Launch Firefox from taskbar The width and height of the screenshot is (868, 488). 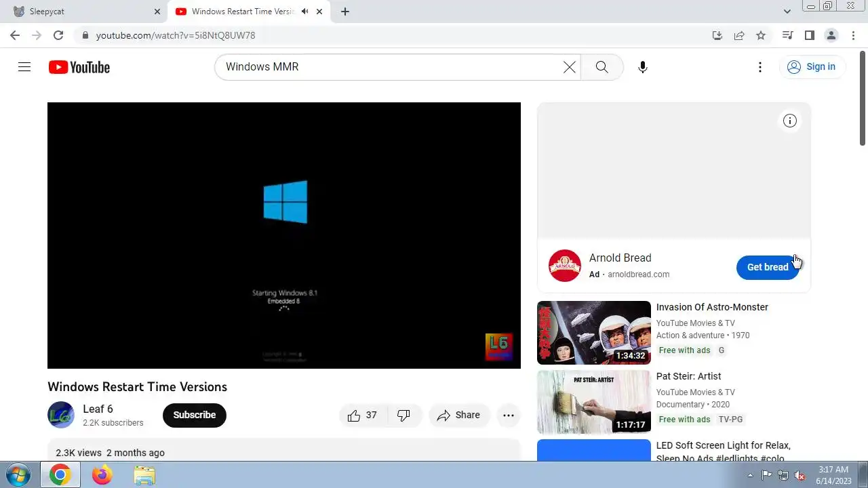pyautogui.click(x=102, y=475)
